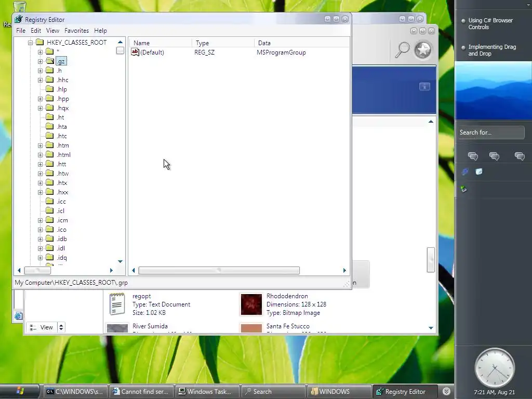
Task: Expand the .ico key
Action: (x=40, y=230)
